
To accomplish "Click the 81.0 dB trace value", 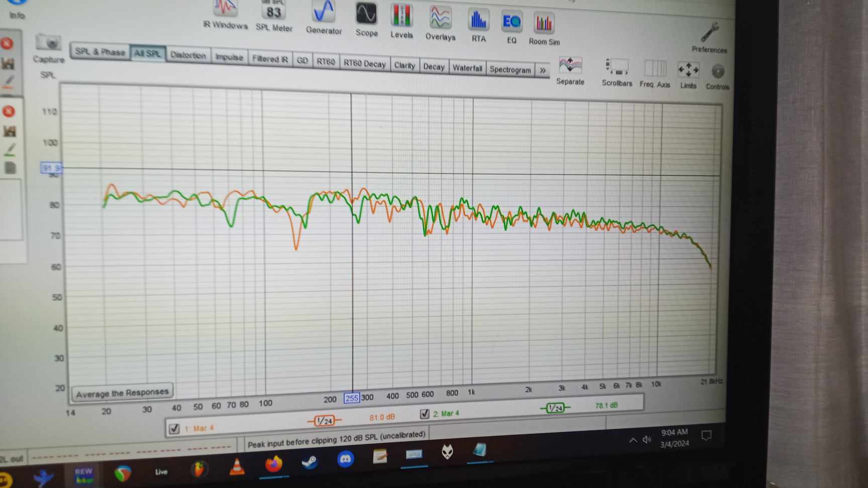I will (382, 417).
